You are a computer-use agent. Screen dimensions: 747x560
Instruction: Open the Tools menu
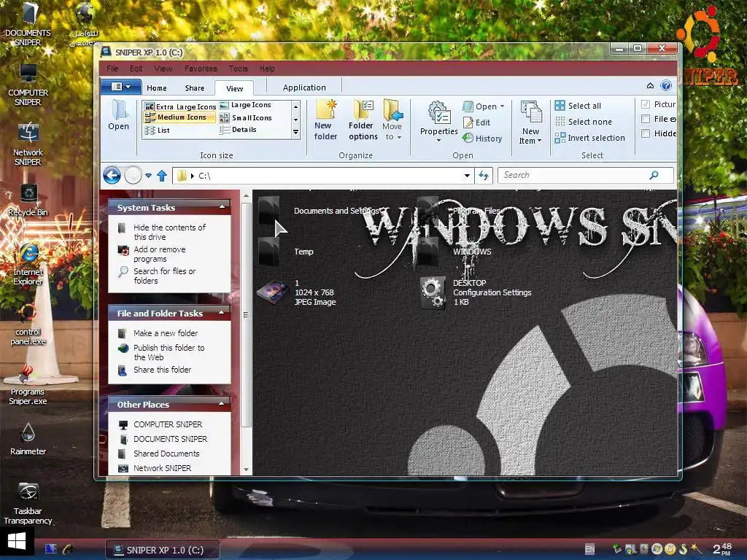click(239, 69)
